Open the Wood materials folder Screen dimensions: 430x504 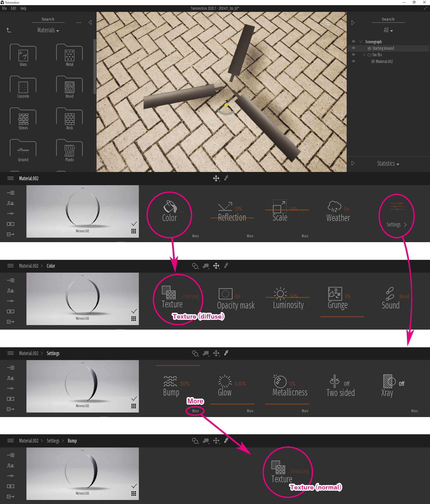pyautogui.click(x=69, y=87)
